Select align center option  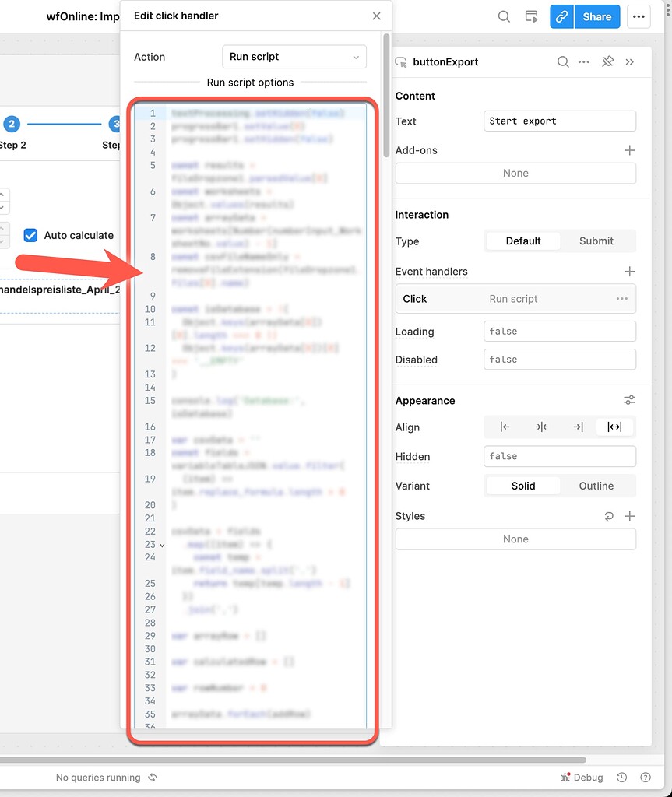(541, 427)
